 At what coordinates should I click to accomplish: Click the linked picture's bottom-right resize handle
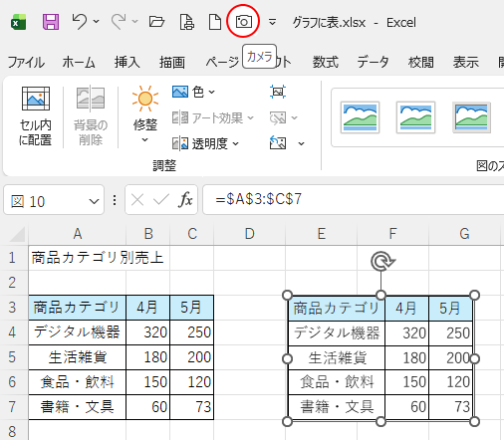[475, 422]
